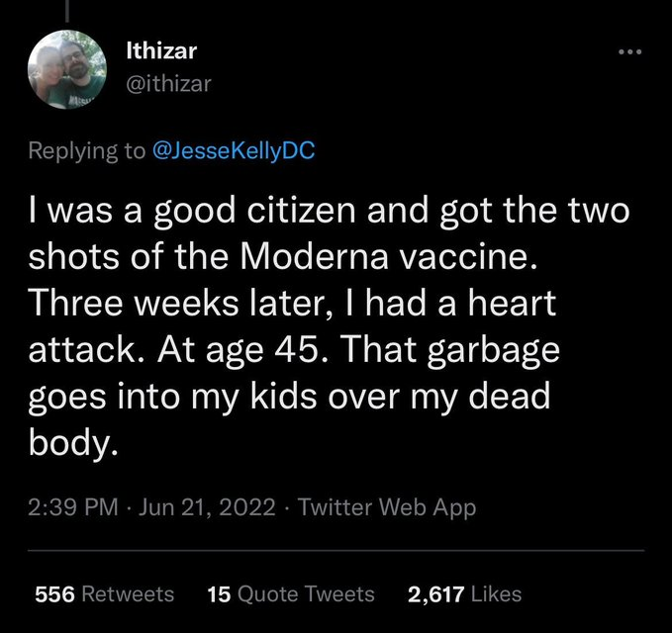Click the Jun 21, 2022 date
This screenshot has height=633, width=672.
[209, 508]
